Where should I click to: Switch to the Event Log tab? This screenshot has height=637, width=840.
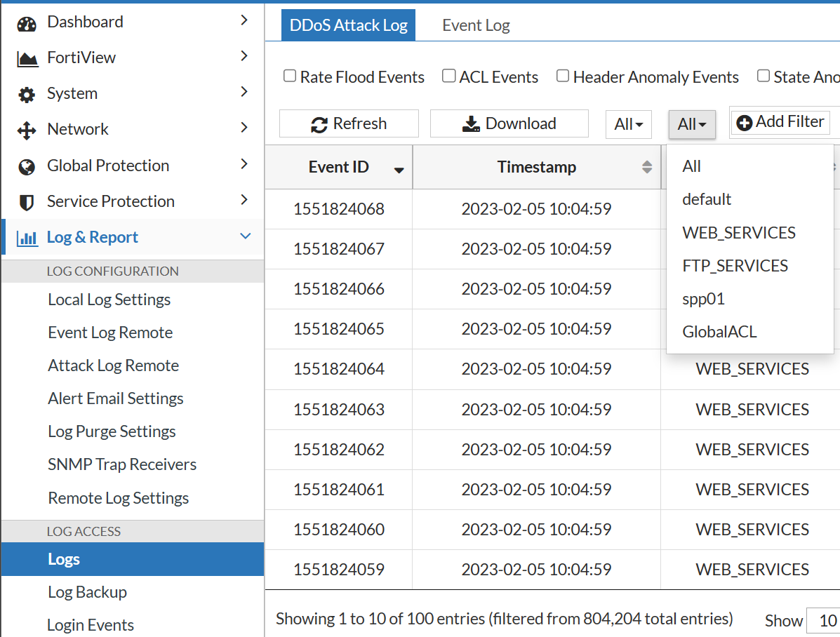tap(476, 25)
